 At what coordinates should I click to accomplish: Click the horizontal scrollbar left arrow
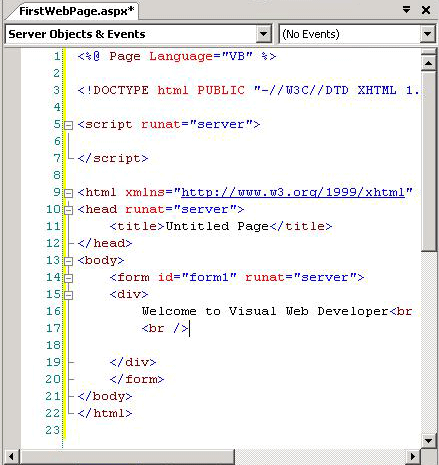(12, 456)
